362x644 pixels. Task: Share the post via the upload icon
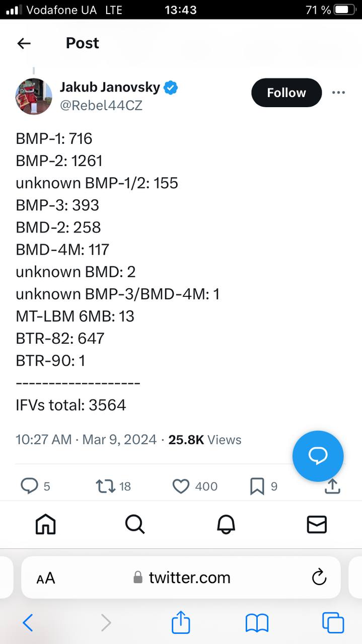point(333,486)
